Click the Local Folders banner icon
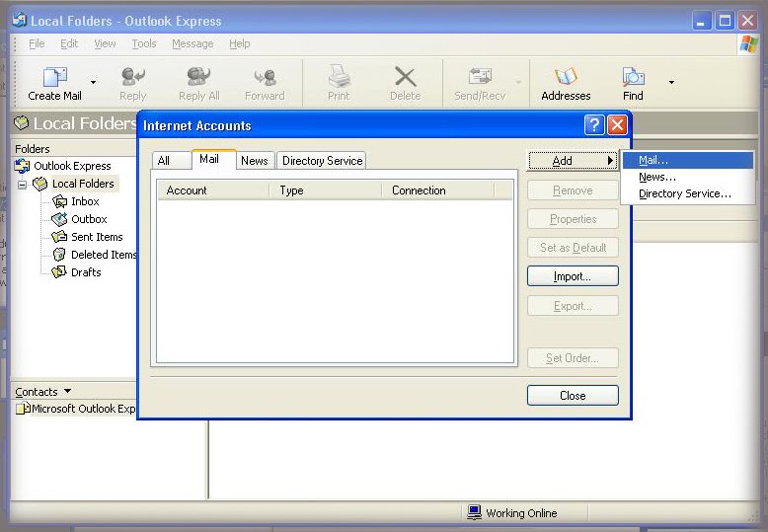The image size is (768, 532). [x=21, y=122]
